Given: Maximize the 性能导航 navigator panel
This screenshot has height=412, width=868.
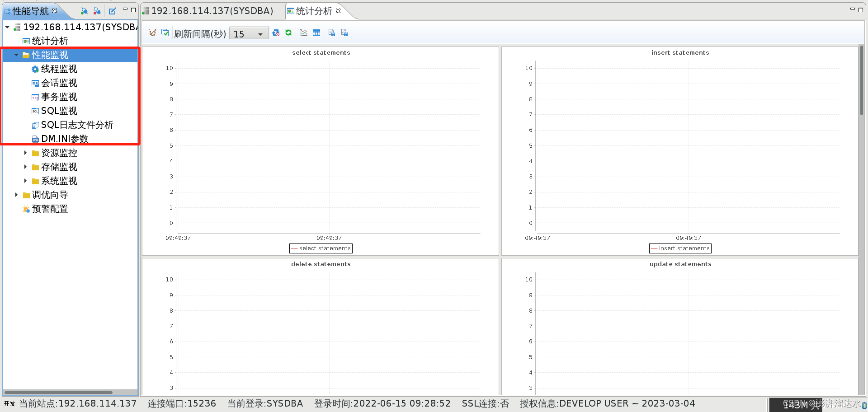Looking at the screenshot, I should pyautogui.click(x=133, y=9).
